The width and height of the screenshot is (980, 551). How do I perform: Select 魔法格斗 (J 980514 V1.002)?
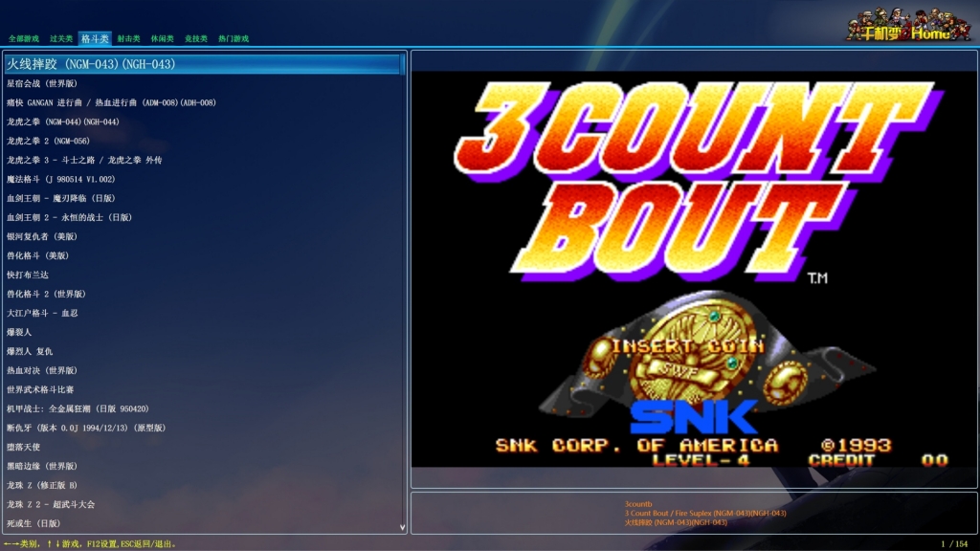(x=60, y=179)
